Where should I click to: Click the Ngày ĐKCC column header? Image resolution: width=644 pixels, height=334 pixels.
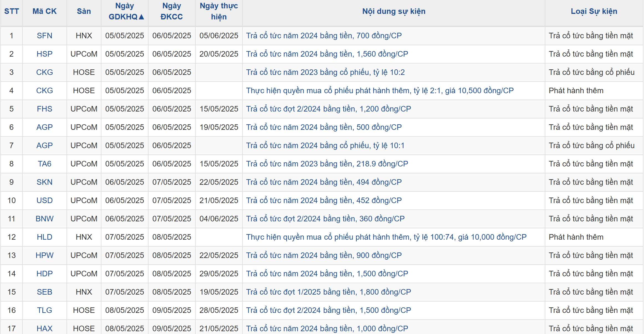pos(172,11)
